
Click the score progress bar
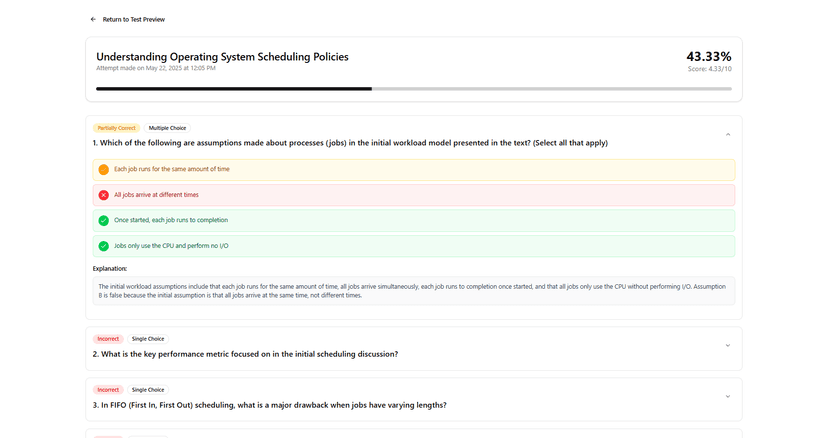click(x=413, y=89)
